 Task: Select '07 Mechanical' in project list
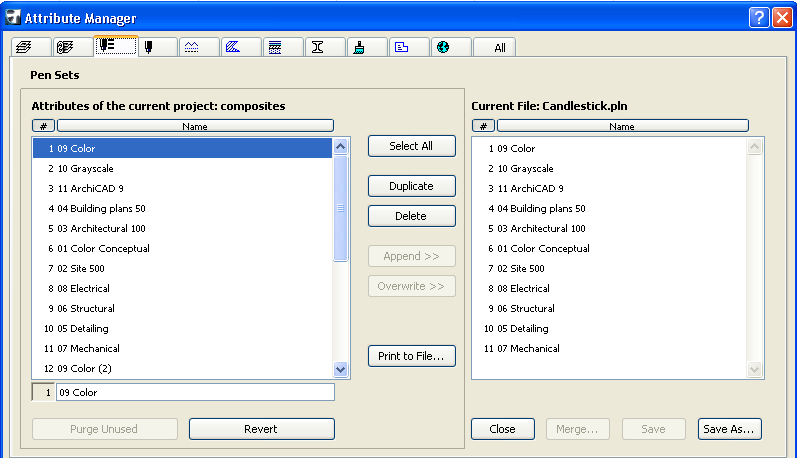click(182, 348)
